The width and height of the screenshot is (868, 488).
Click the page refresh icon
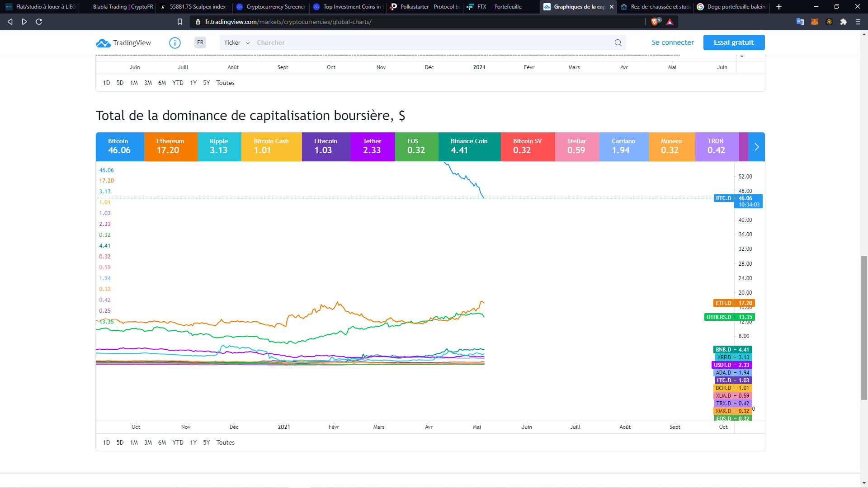[38, 21]
